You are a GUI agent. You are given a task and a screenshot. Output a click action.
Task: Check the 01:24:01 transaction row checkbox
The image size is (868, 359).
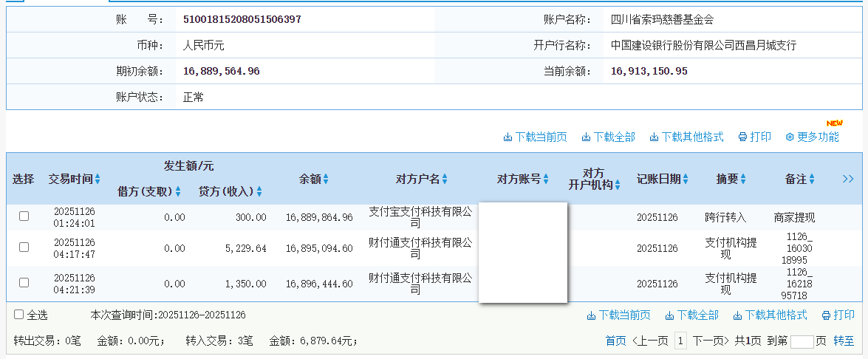click(24, 216)
